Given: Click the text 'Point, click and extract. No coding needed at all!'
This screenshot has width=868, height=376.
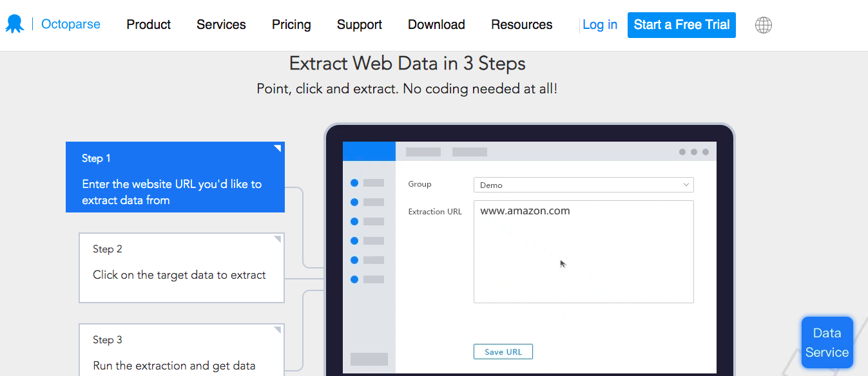Looking at the screenshot, I should pos(407,89).
